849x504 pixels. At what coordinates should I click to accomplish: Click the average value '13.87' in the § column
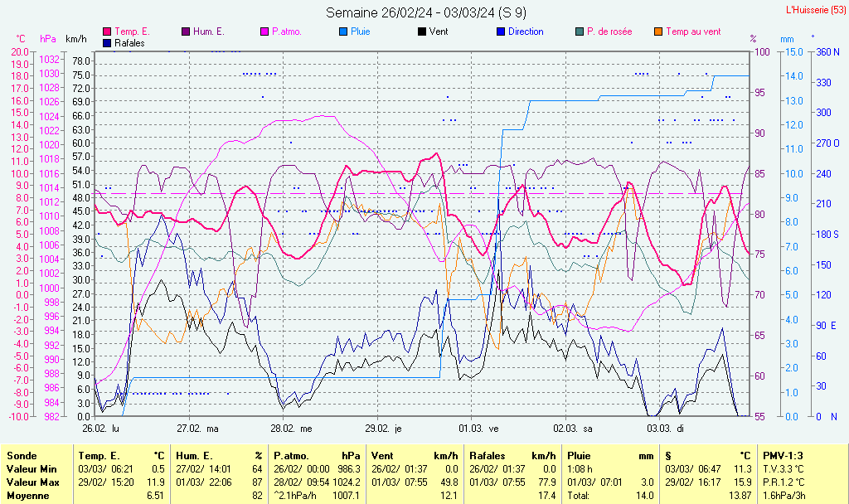pos(740,496)
